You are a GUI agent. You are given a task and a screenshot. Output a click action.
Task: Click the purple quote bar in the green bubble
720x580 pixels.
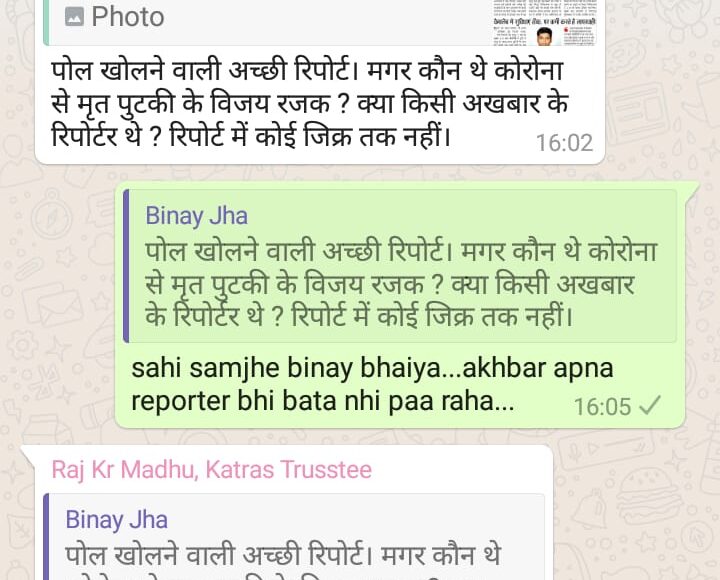click(126, 266)
